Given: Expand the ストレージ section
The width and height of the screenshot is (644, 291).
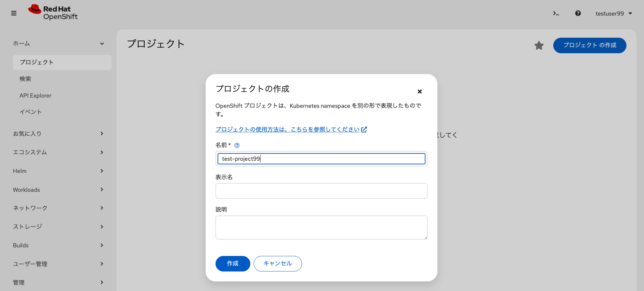Looking at the screenshot, I should 59,227.
